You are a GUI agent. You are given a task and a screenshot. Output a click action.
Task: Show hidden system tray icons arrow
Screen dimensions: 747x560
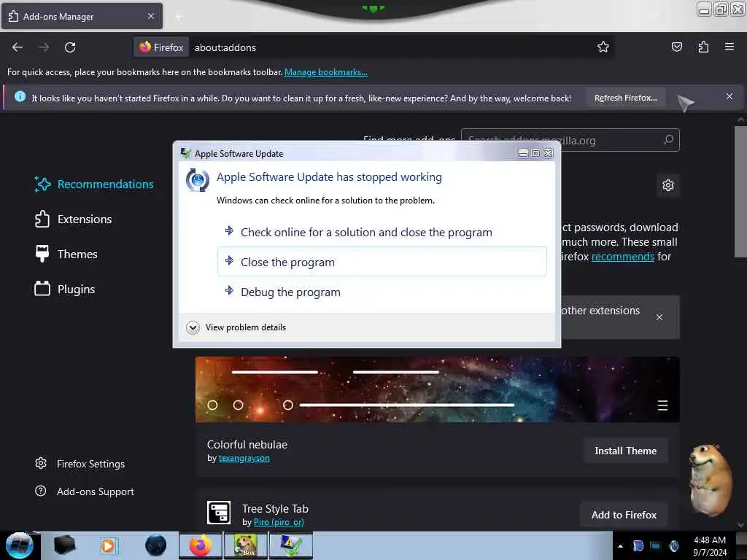(620, 546)
